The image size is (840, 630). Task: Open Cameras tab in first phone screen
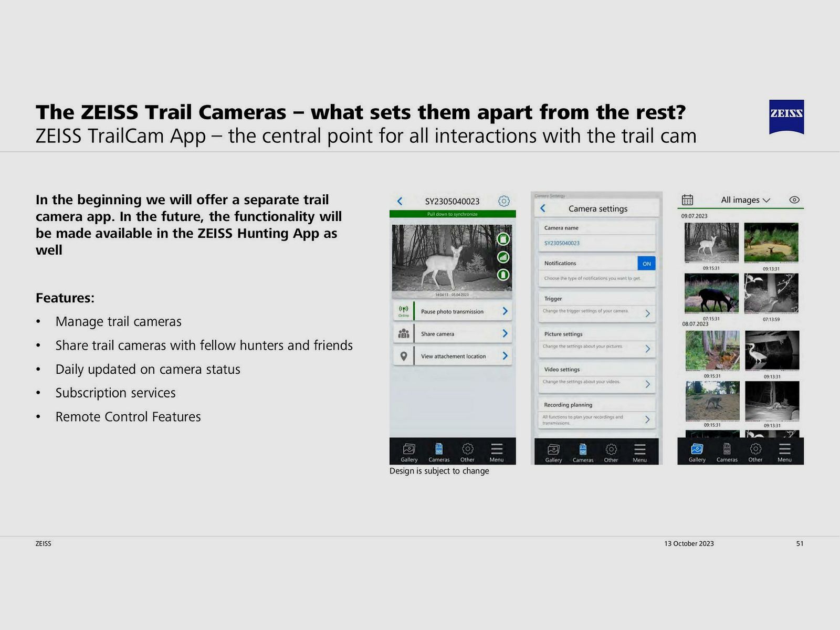tap(439, 453)
